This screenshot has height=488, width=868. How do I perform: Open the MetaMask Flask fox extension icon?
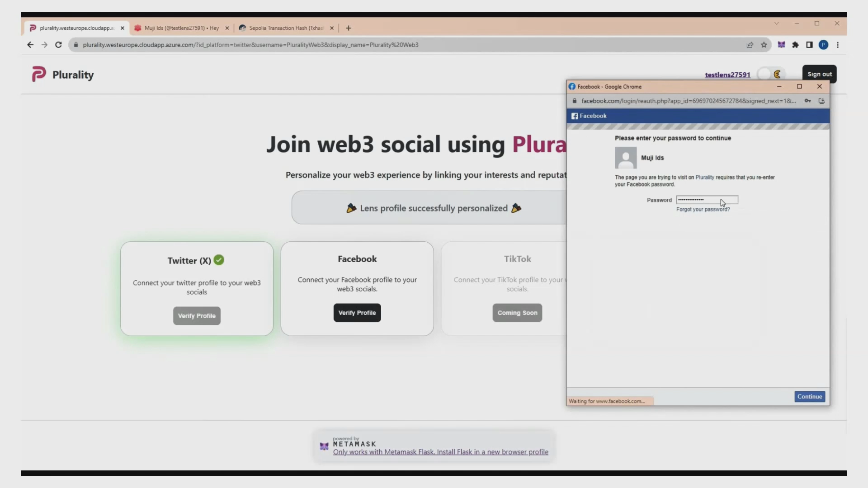[781, 45]
